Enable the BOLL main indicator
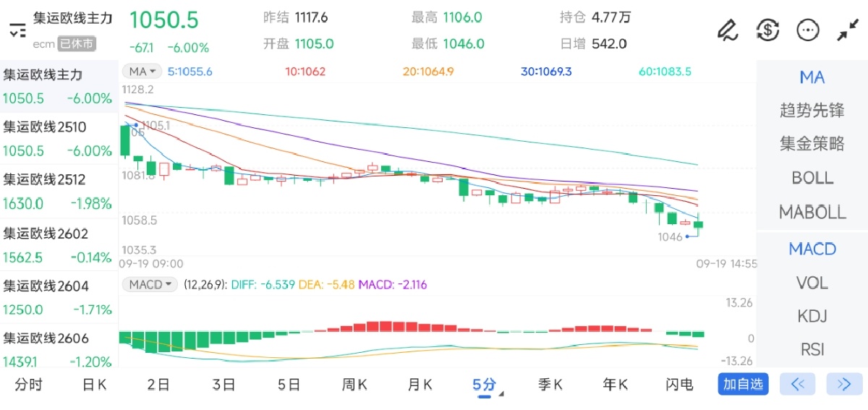This screenshot has width=868, height=410. [812, 178]
